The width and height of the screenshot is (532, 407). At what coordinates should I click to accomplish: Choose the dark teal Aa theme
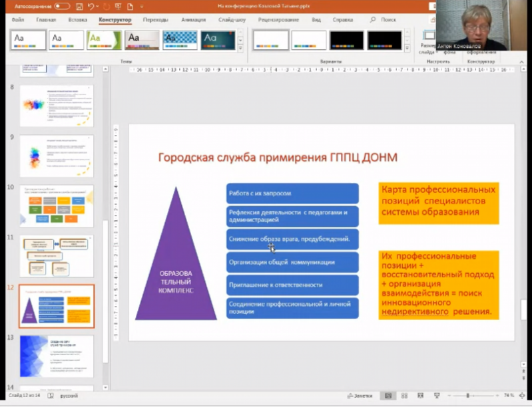click(x=218, y=40)
